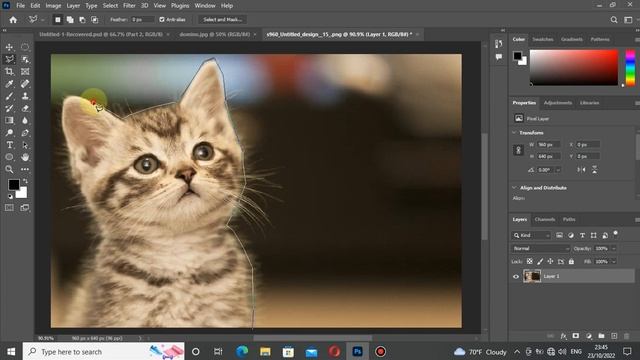
Task: Open the rotation angle dropdown
Action: click(558, 170)
